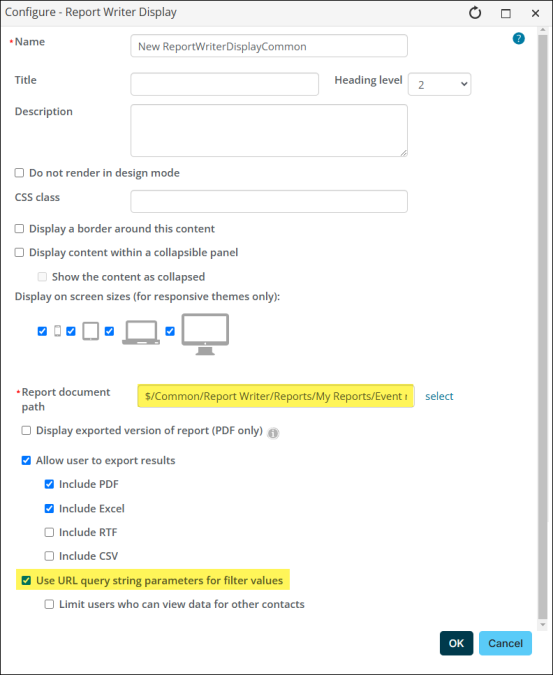Click the Name input field

pyautogui.click(x=269, y=46)
